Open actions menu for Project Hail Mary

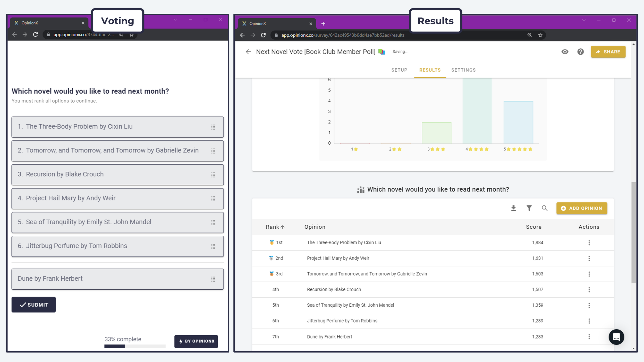[589, 258]
